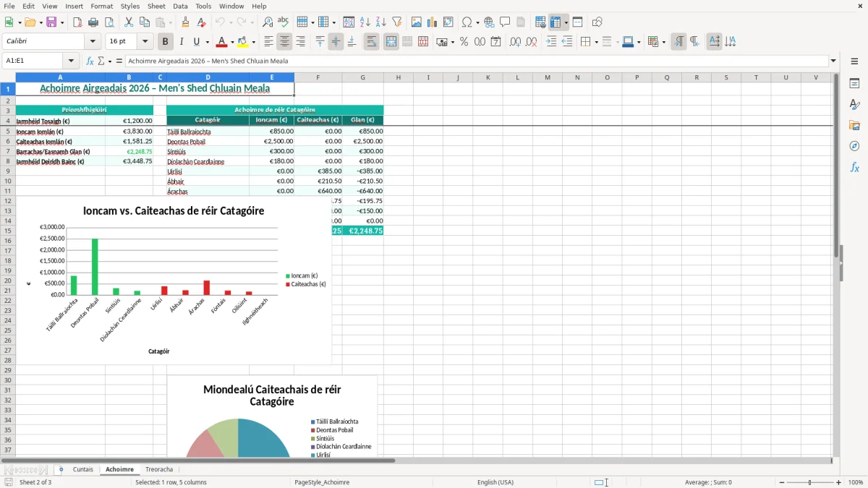Expand the Borders dropdown arrow
Viewport: 868px width, 488px height.
click(x=595, y=42)
